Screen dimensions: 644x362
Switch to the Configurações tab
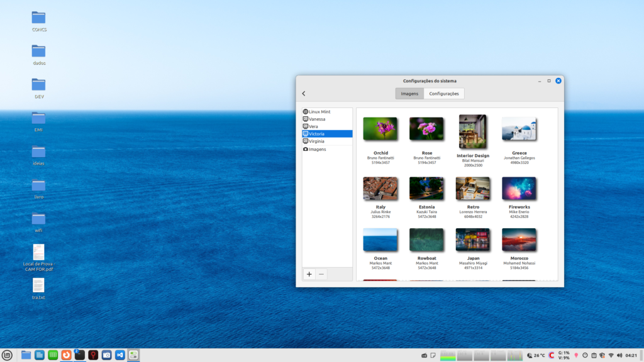443,94
